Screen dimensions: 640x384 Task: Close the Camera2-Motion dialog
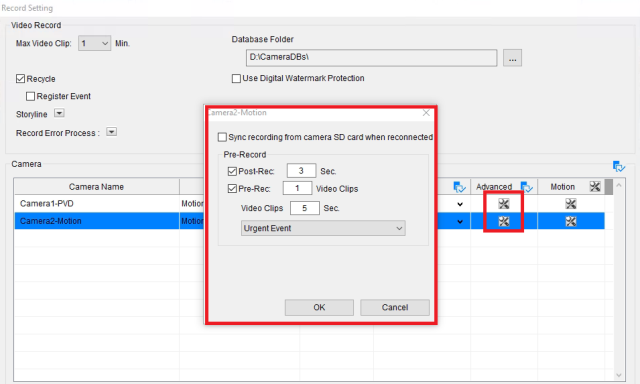pos(426,113)
